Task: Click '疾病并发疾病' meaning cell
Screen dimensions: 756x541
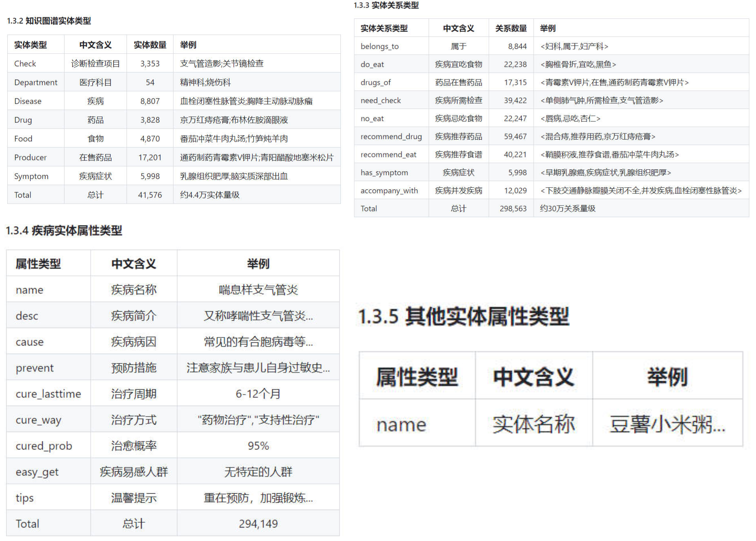Action: [459, 191]
